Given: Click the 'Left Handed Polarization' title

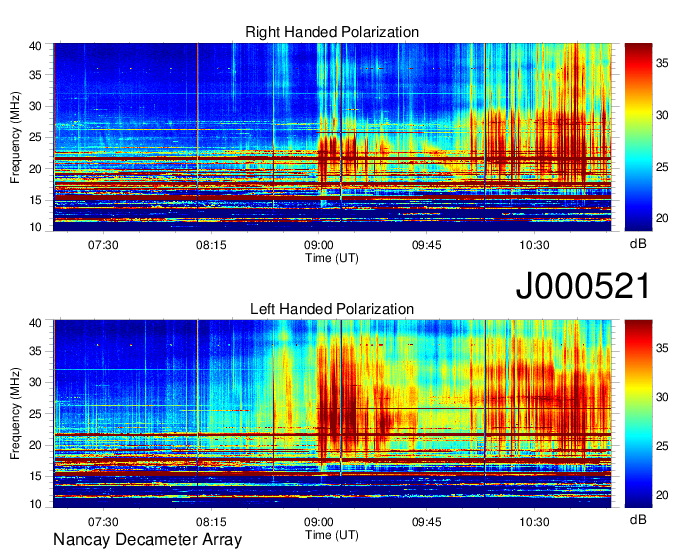Looking at the screenshot, I should coord(332,309).
